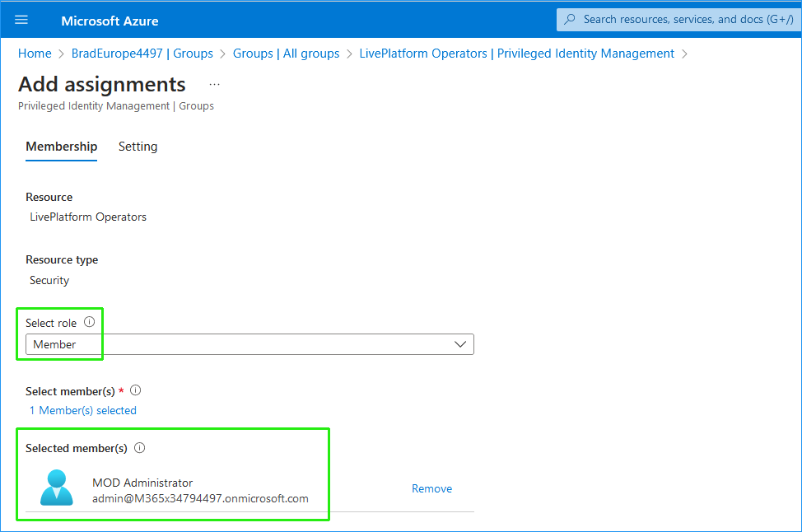Viewport: 802px width, 532px height.
Task: Click the Add assignments page heading
Action: tap(102, 84)
